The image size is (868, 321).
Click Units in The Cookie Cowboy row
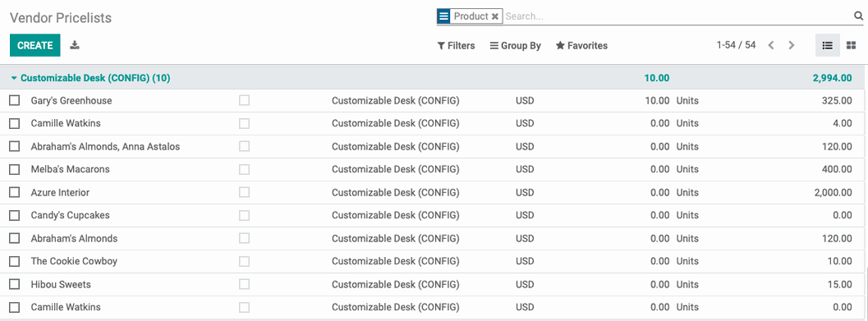[x=687, y=261]
